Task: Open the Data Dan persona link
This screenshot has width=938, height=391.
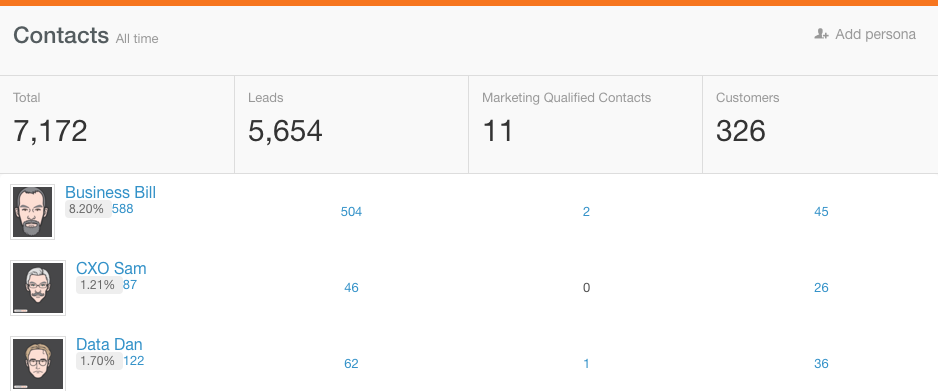Action: (109, 344)
